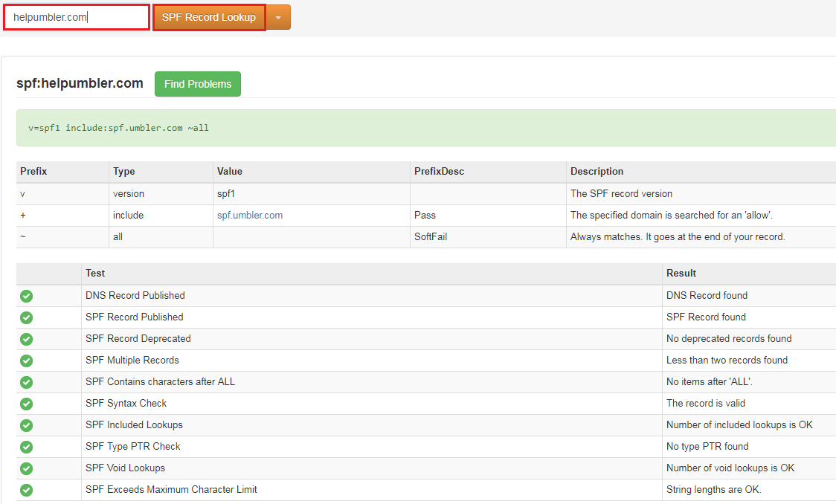Click the Prefix column header
This screenshot has height=504, width=836.
click(x=33, y=172)
